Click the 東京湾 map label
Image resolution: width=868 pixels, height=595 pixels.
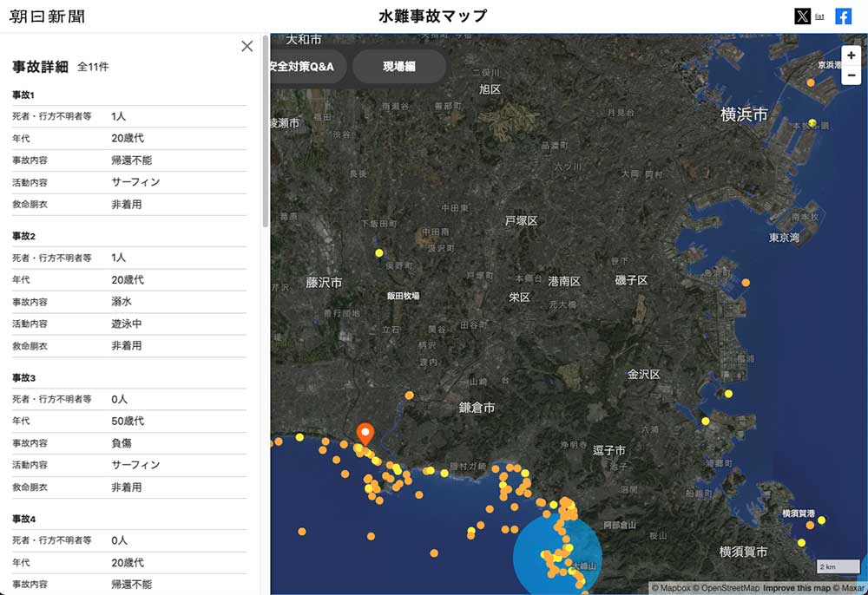[784, 238]
